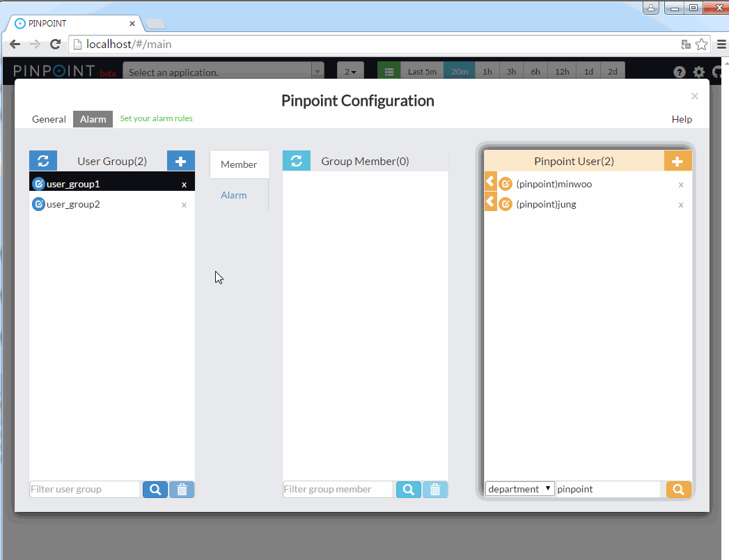Focus the Filter user group field

(85, 490)
